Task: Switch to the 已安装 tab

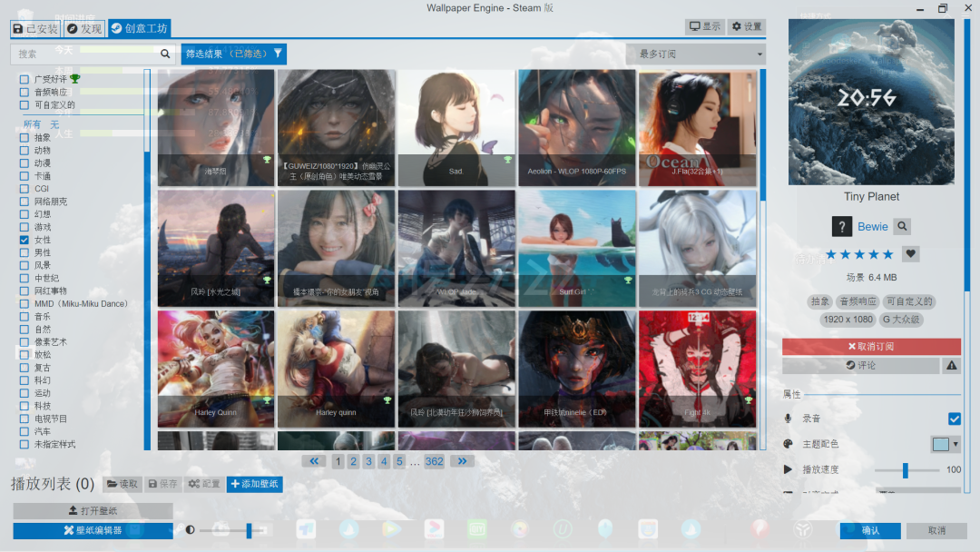Action: (x=35, y=28)
